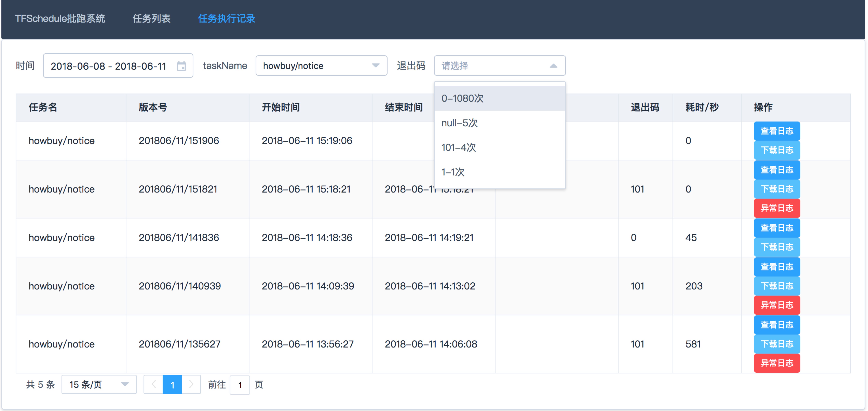Click the calendar icon in date field

pos(181,66)
